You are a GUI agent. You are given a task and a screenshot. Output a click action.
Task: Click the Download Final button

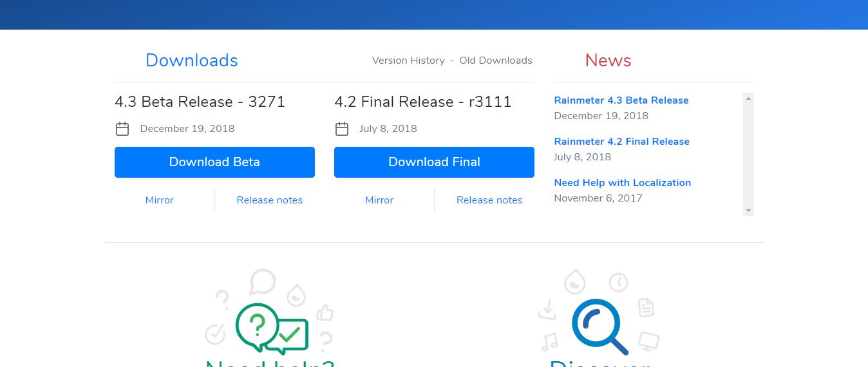434,162
